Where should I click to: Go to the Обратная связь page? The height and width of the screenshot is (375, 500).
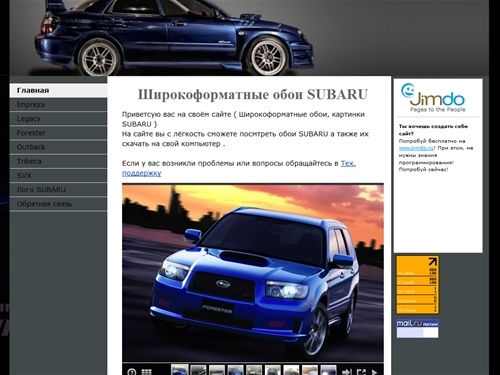click(x=58, y=204)
